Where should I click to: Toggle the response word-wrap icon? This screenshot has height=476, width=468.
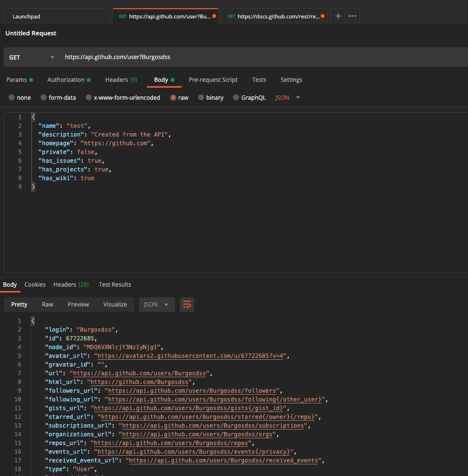187,305
